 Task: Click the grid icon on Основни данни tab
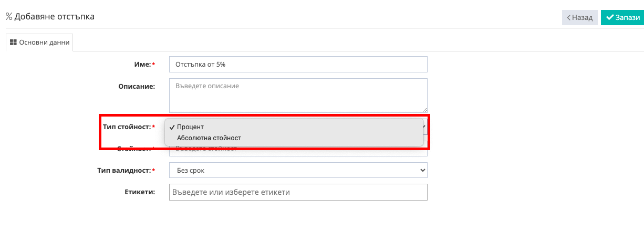point(14,43)
